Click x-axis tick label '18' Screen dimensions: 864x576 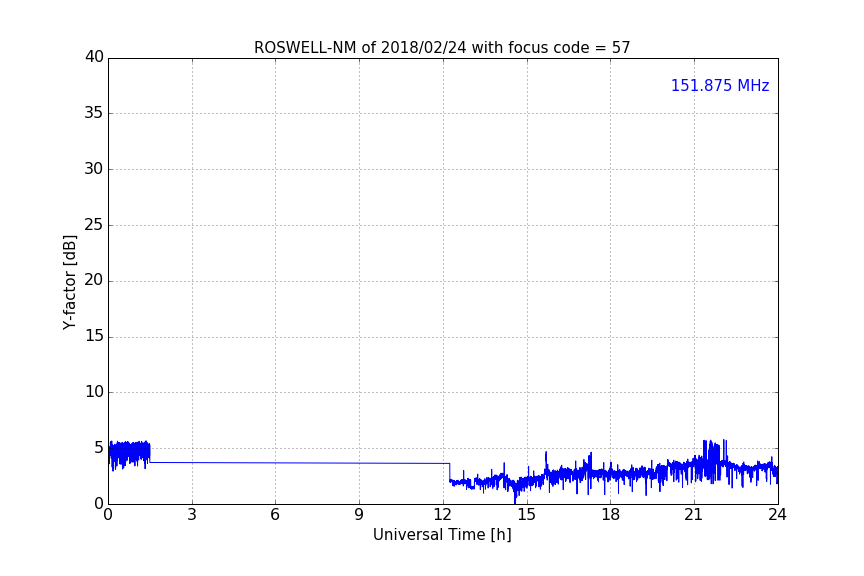[611, 515]
